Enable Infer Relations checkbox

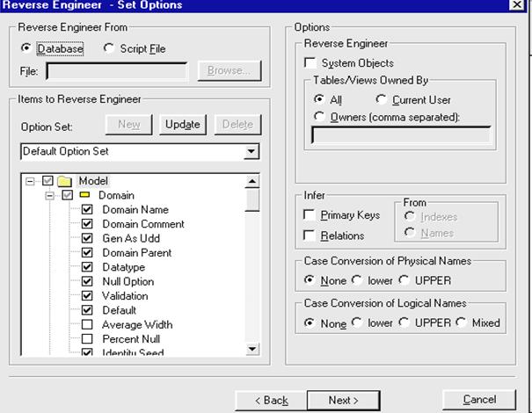point(310,235)
